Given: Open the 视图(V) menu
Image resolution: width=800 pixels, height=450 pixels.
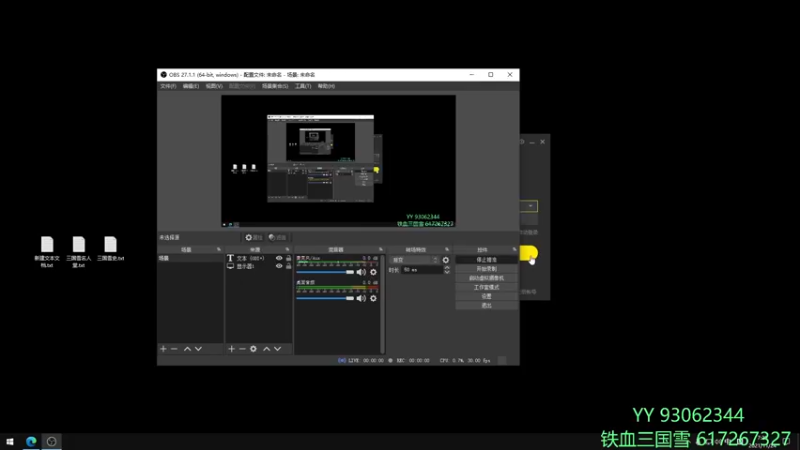Looking at the screenshot, I should (x=214, y=86).
